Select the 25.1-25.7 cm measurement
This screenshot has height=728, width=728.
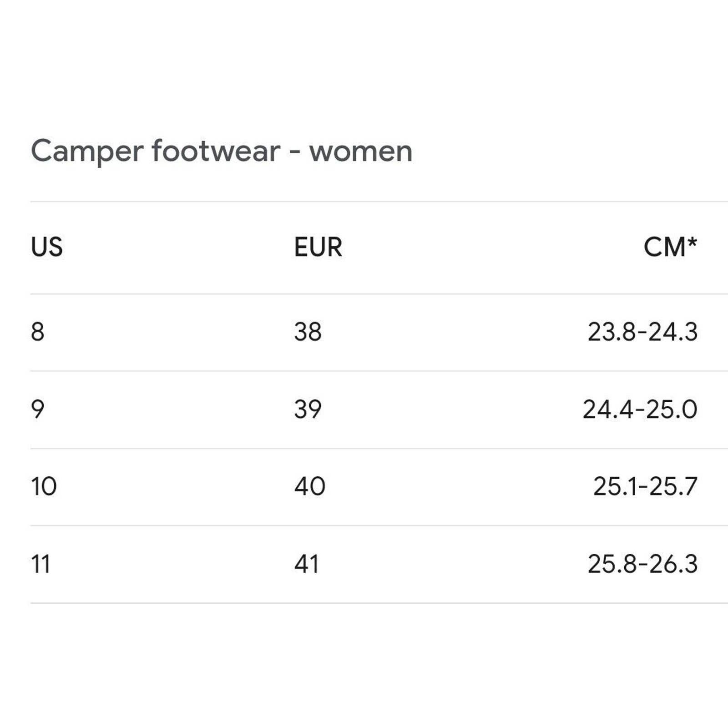pos(645,486)
